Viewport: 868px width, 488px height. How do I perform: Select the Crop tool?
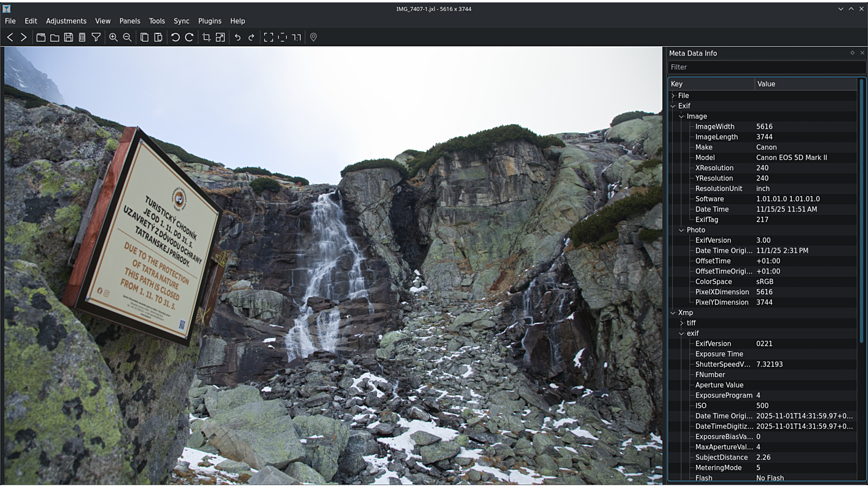tap(206, 37)
